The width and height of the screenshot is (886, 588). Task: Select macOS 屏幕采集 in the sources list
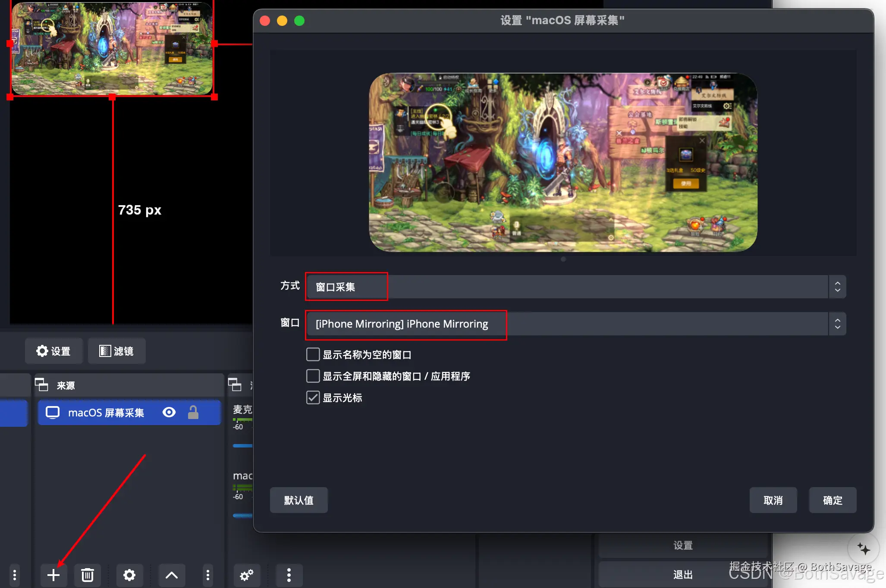[106, 413]
